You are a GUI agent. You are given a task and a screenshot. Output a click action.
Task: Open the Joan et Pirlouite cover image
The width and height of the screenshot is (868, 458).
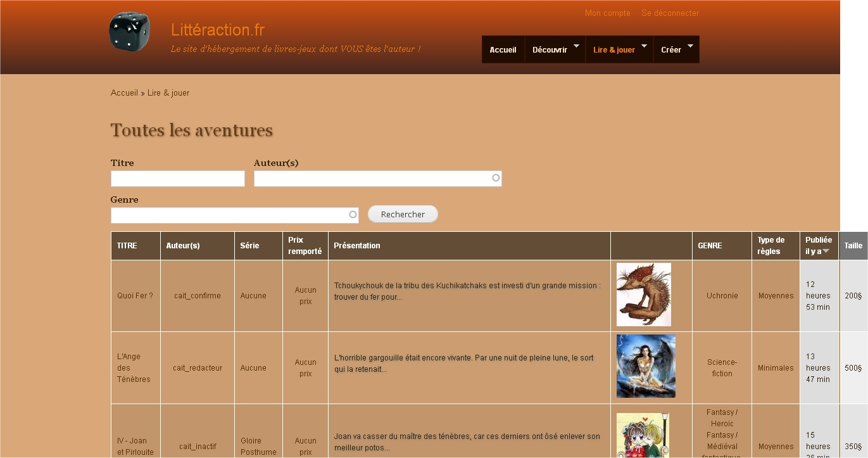[643, 436]
